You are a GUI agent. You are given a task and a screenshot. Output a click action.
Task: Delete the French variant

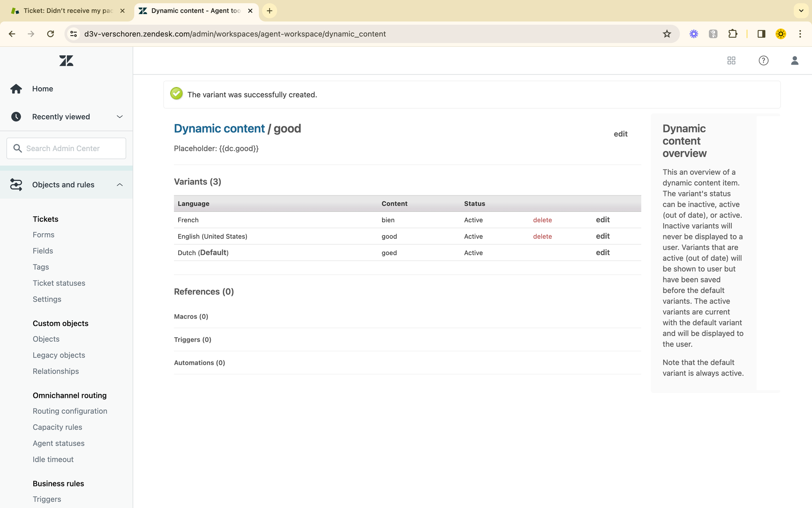coord(542,220)
